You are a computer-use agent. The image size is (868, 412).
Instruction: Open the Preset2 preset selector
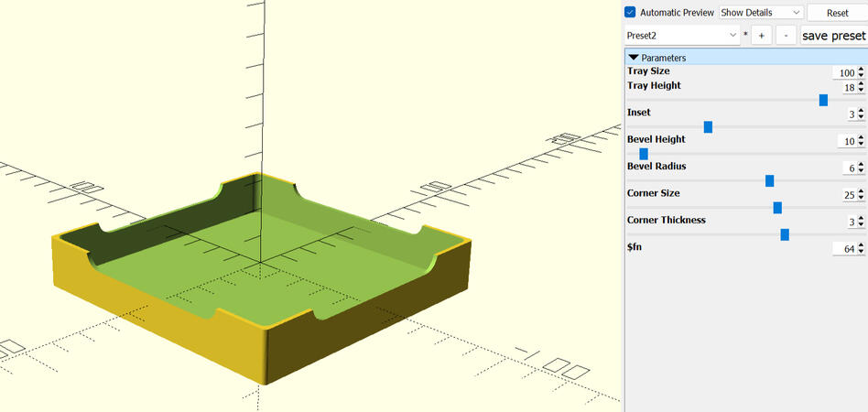click(x=682, y=36)
